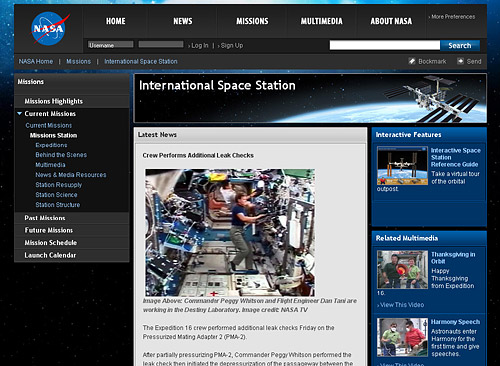
Task: Click the Latest News heading
Action: click(x=157, y=135)
